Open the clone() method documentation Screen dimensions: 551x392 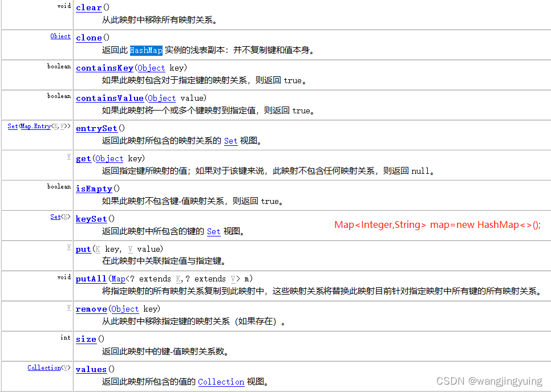click(88, 38)
